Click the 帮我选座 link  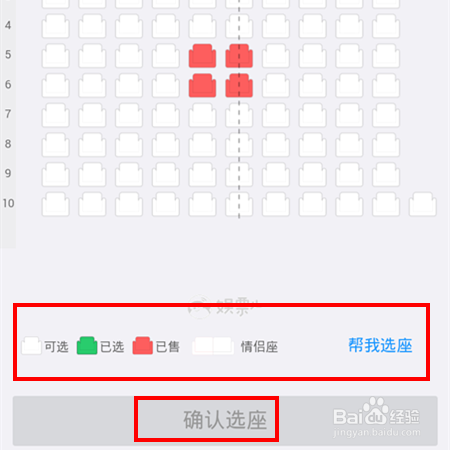380,345
